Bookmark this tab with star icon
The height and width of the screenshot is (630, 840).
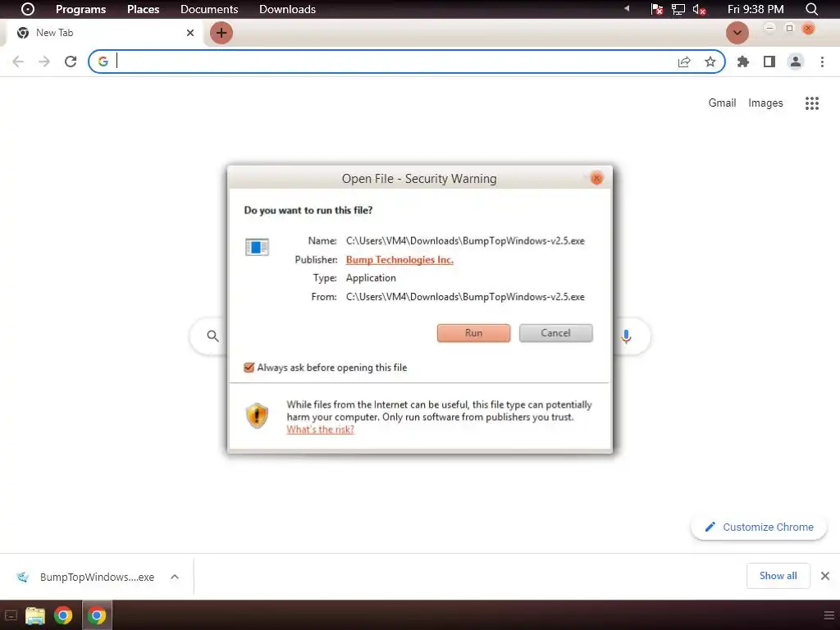point(710,62)
